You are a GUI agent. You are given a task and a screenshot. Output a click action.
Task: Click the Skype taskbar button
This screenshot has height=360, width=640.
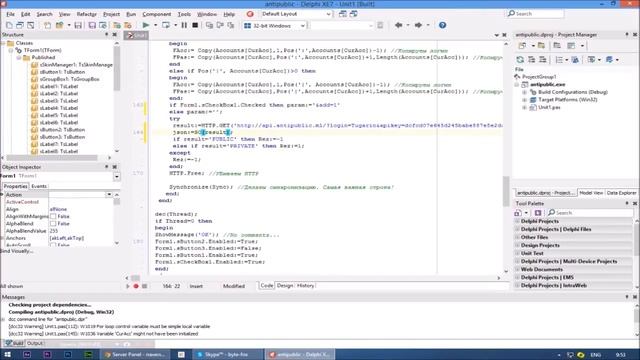(228, 354)
